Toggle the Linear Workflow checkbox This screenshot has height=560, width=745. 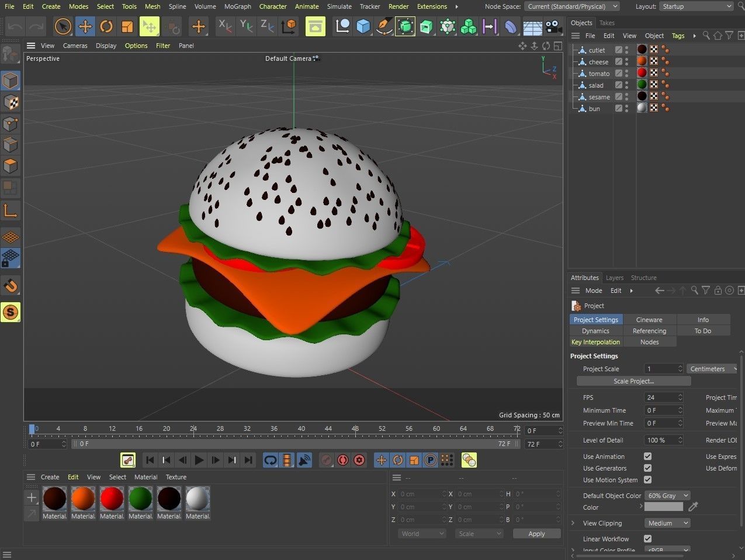[647, 539]
